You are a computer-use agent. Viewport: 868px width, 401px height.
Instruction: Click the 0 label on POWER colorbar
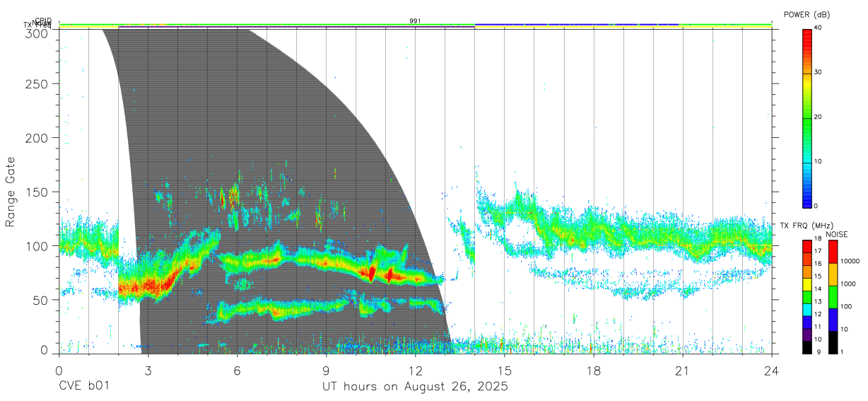[x=816, y=206]
